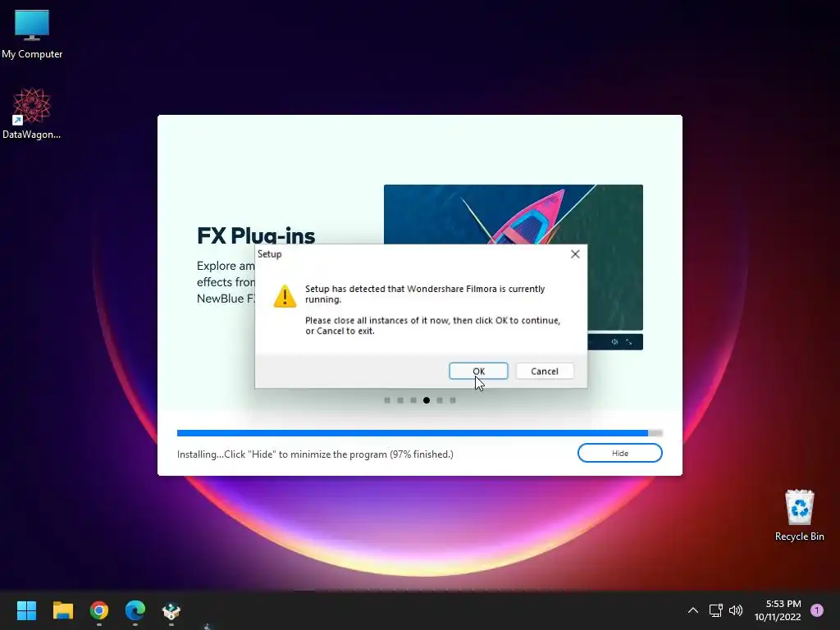Image resolution: width=840 pixels, height=630 pixels.
Task: Open Google Chrome from the taskbar
Action: pos(99,610)
